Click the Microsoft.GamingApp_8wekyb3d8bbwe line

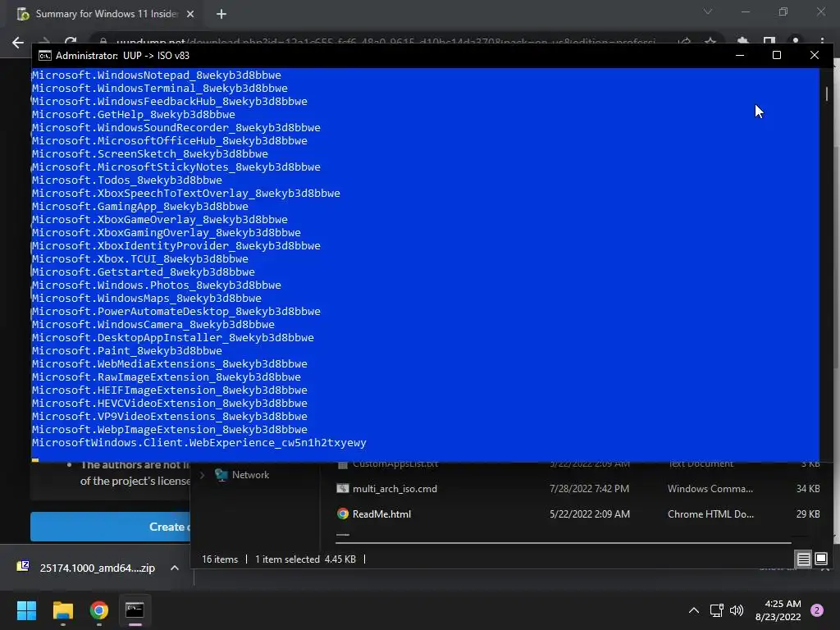[139, 206]
